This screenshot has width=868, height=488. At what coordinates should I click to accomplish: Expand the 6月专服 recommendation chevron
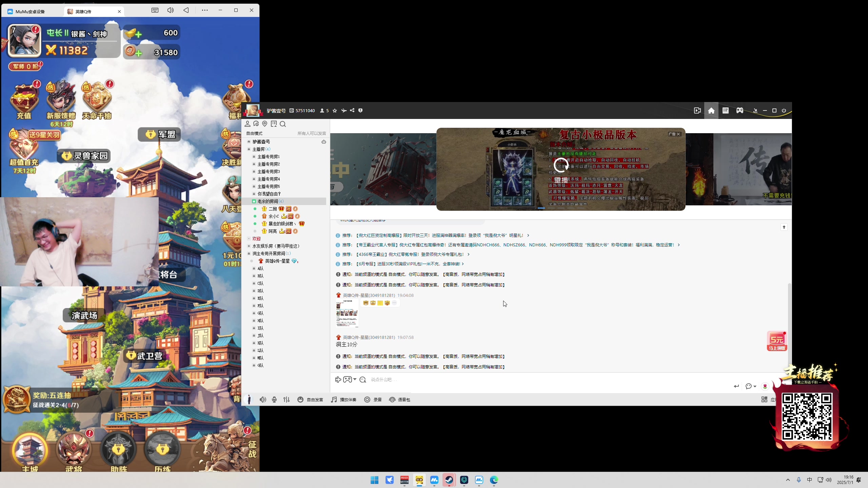[x=463, y=264]
